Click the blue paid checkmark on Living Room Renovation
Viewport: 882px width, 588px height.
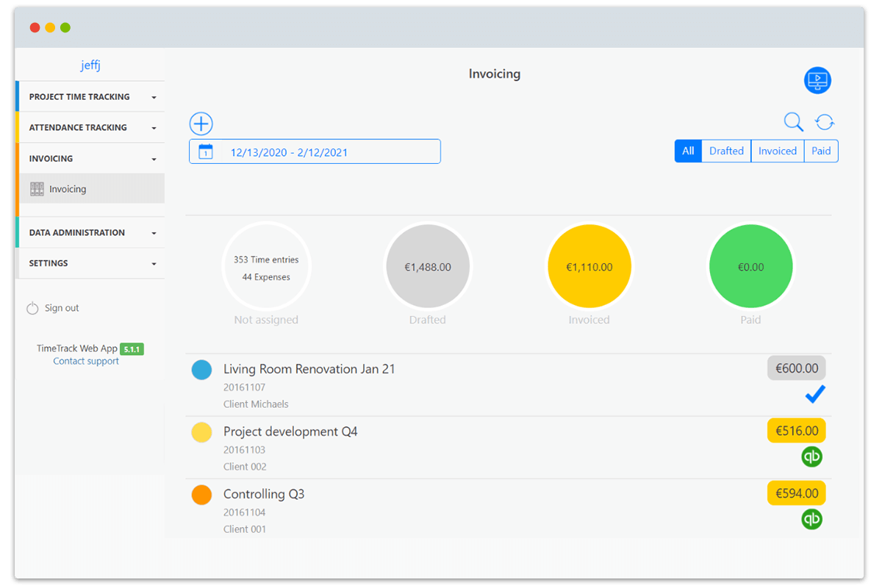pos(814,395)
